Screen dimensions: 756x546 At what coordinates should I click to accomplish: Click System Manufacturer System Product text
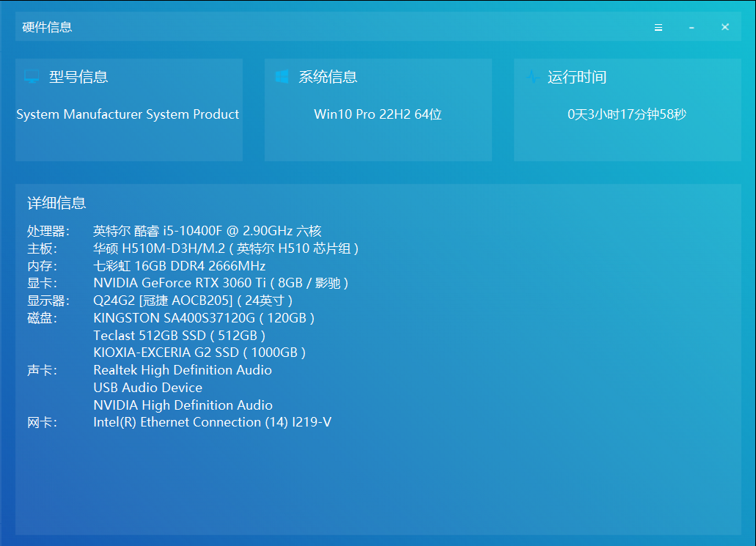pyautogui.click(x=128, y=114)
